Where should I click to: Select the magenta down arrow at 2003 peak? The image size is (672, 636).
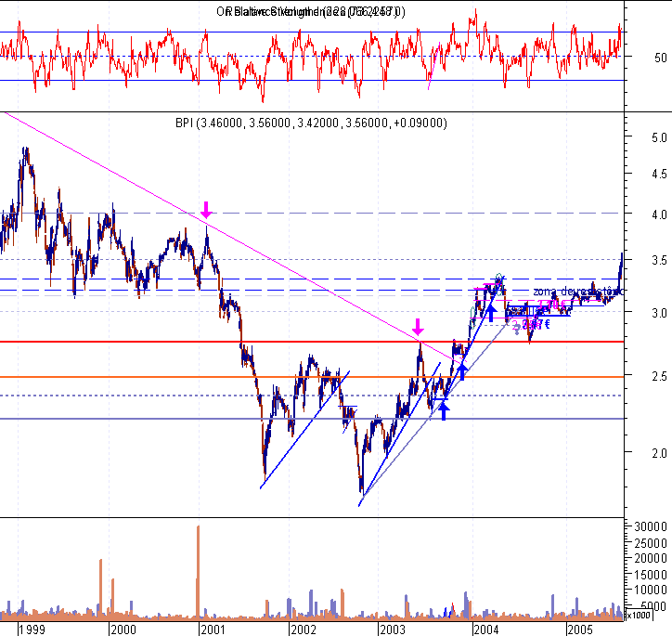tap(418, 327)
